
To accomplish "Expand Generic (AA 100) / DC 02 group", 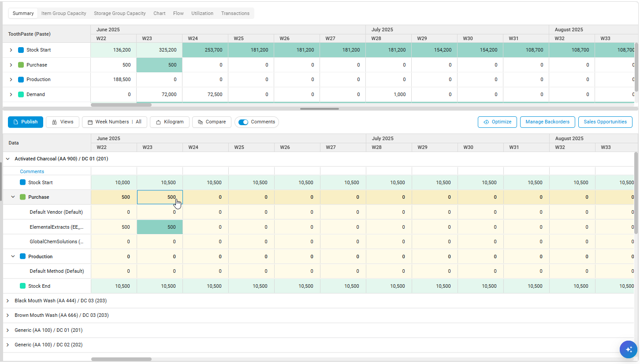I will point(7,345).
